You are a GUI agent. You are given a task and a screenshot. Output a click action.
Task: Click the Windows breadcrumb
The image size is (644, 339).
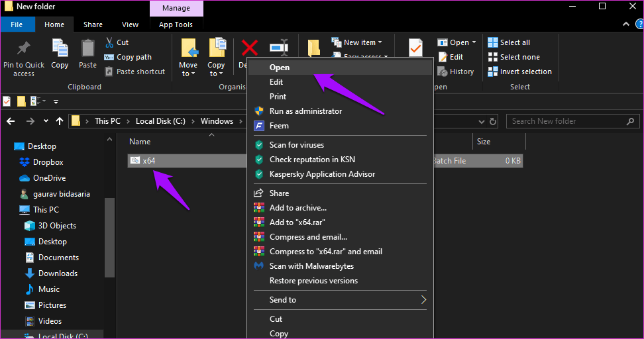[217, 121]
